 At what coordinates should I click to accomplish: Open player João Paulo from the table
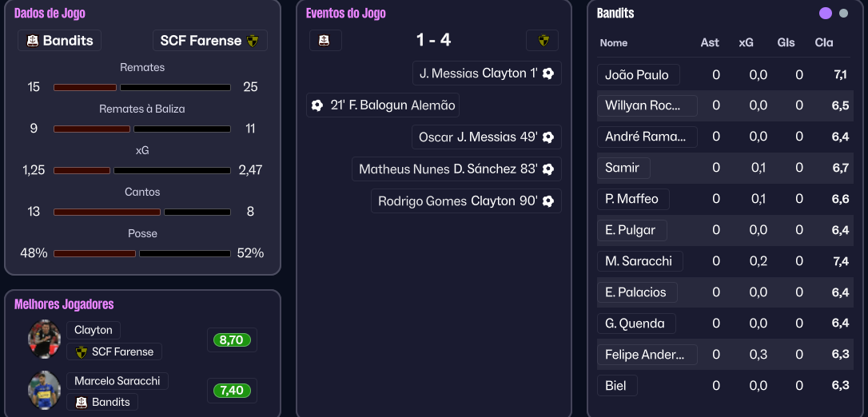pyautogui.click(x=637, y=75)
